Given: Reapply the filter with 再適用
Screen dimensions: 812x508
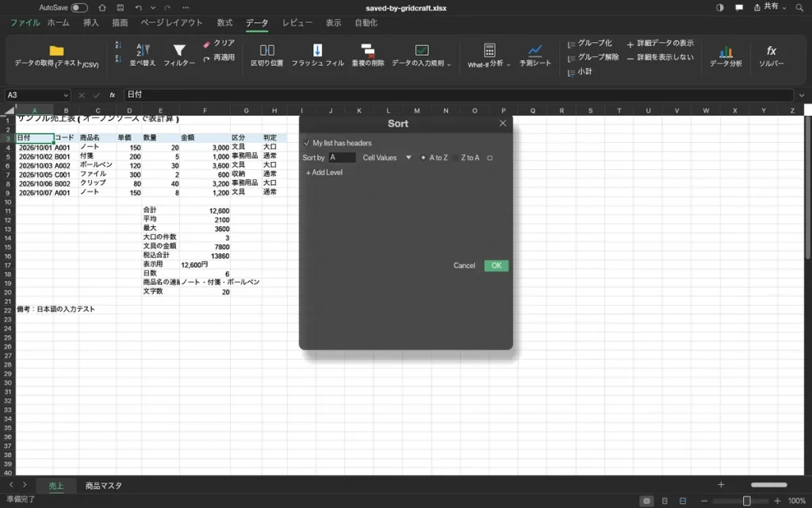Looking at the screenshot, I should click(x=219, y=57).
